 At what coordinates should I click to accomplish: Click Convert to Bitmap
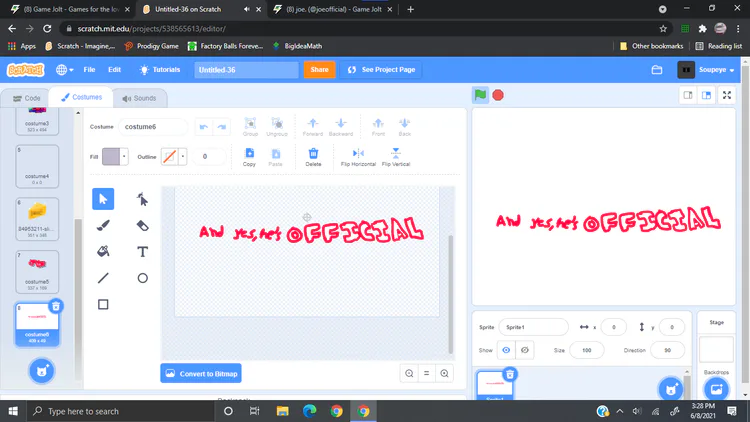201,374
